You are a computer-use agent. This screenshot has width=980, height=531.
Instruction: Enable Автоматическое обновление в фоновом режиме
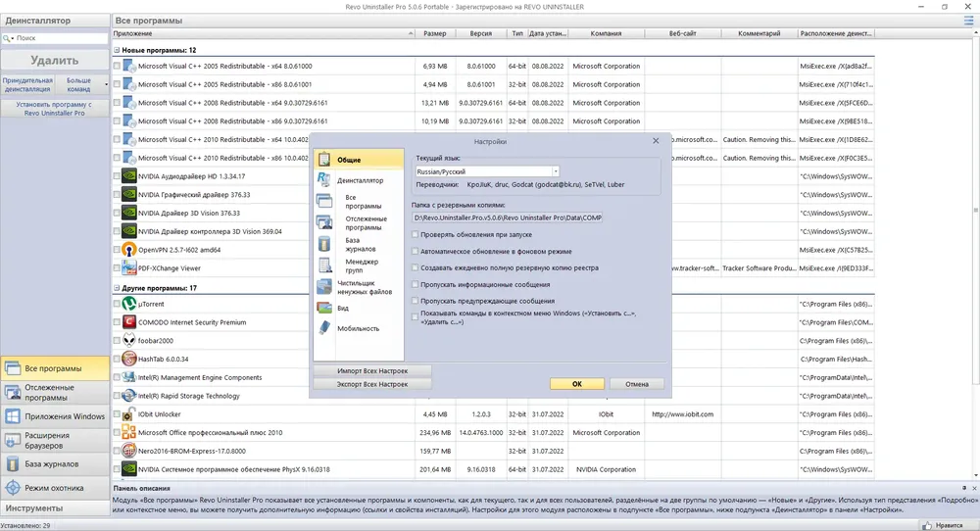tap(415, 251)
